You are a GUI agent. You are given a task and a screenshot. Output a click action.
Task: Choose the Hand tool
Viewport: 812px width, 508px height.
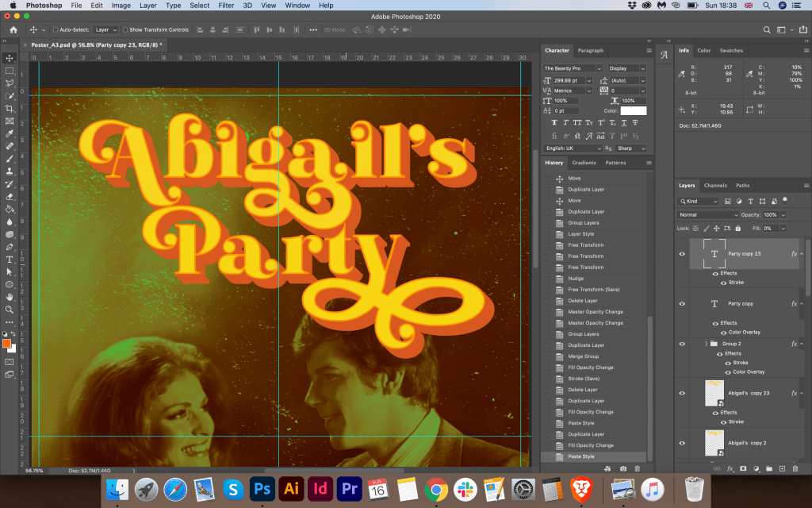tap(10, 297)
